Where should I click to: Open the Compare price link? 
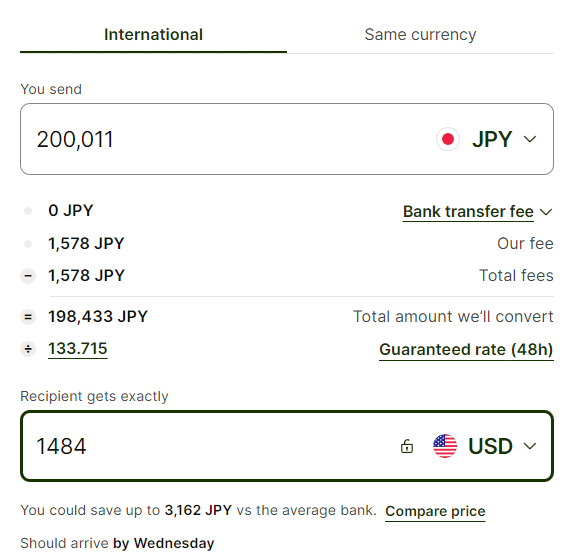[x=435, y=511]
